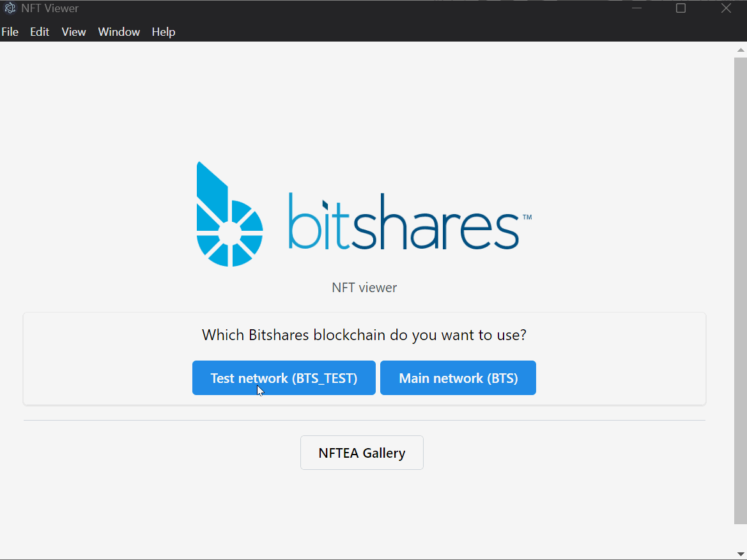Screen dimensions: 747x560
Task: Choose Main network (BTS) button
Action: point(458,378)
